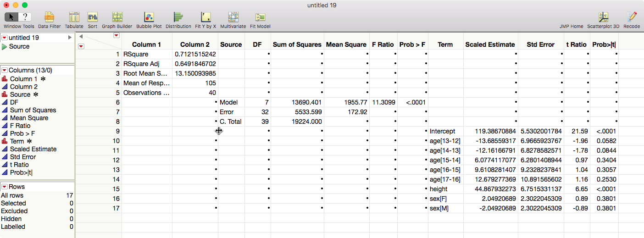Open Scatterplot 3D from toolbar
Screen dimensions: 644x238
coord(603,17)
